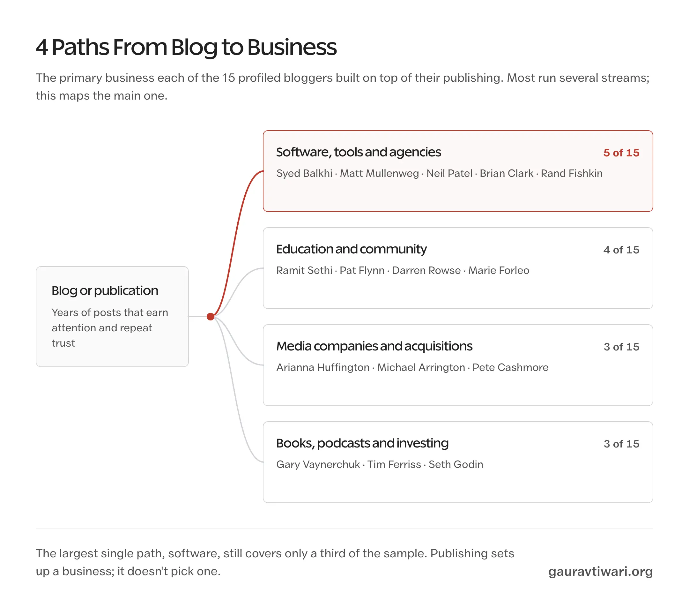
Task: Click the name 'Matt Mullenweg'
Action: (379, 173)
